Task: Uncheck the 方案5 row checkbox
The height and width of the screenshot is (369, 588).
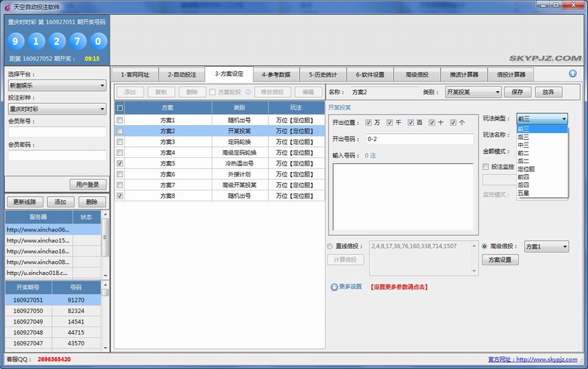Action: 120,163
